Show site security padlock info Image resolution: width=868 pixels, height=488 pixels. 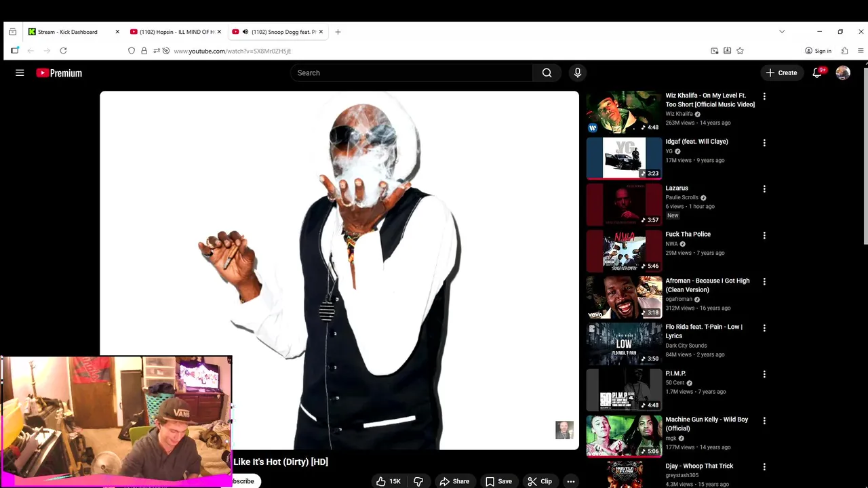pos(144,51)
